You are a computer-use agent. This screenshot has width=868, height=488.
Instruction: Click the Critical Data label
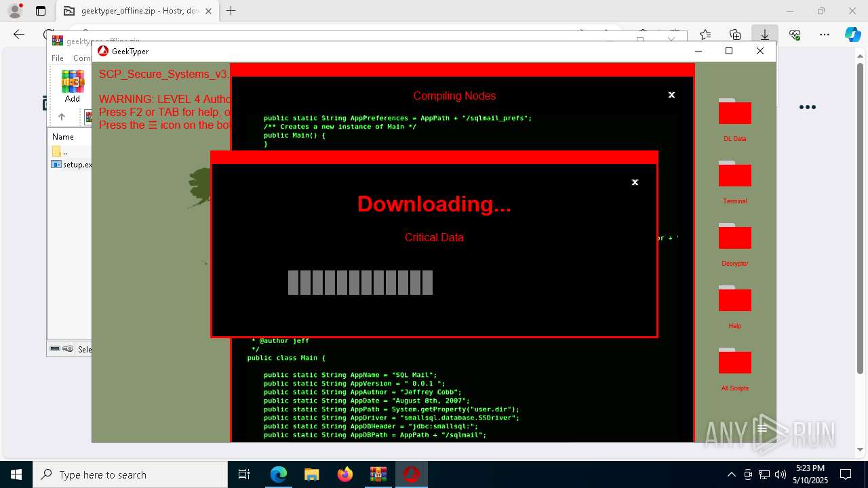(x=434, y=237)
